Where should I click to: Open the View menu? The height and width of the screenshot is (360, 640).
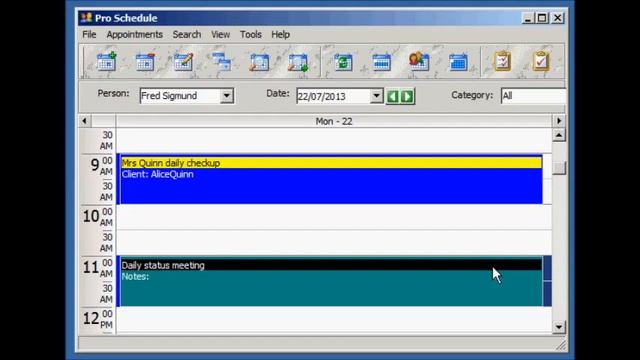[220, 35]
